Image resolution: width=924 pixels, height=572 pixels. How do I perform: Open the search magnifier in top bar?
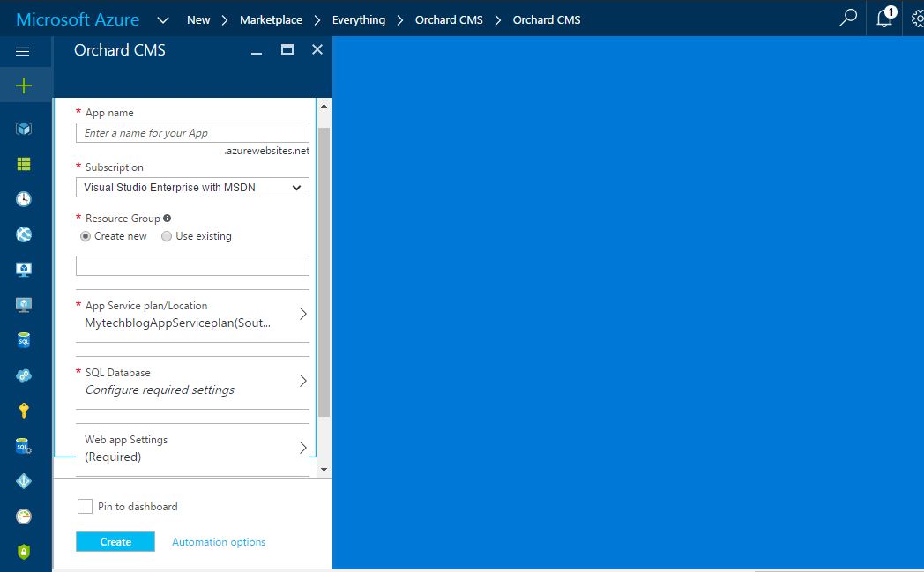pos(847,19)
